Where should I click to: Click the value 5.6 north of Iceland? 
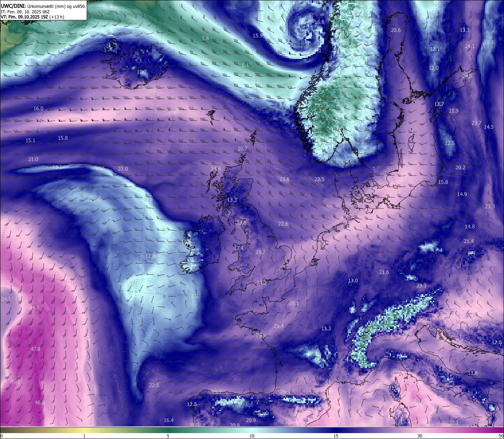click(205, 39)
